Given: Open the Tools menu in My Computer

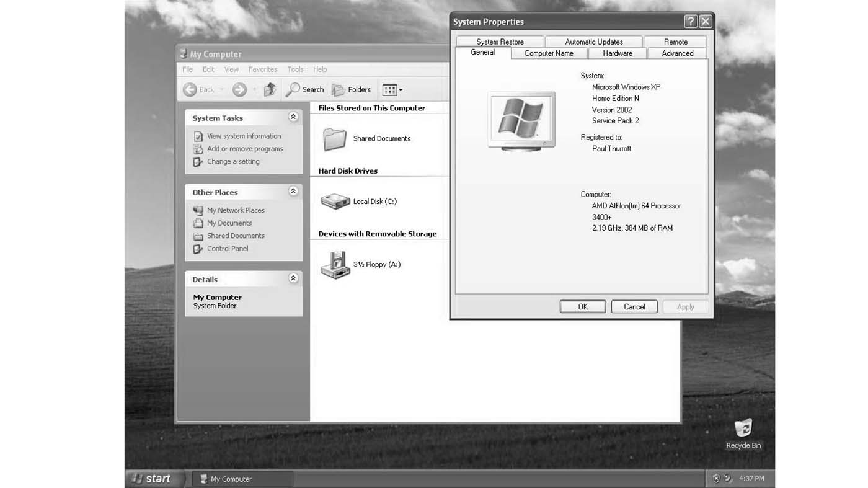Looking at the screenshot, I should tap(295, 69).
